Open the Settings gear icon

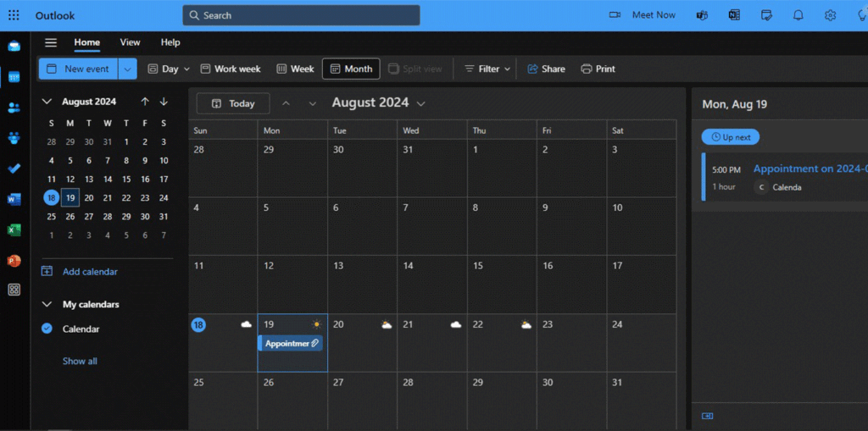tap(830, 15)
